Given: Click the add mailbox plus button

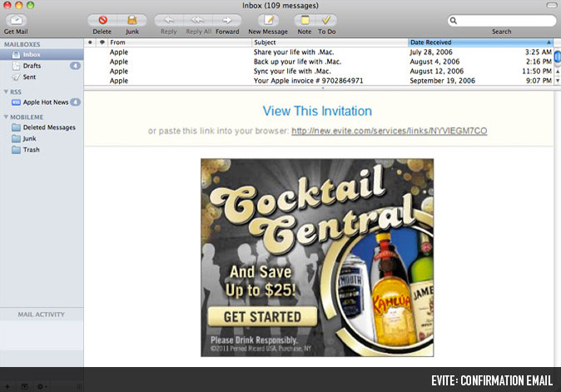Looking at the screenshot, I should 7,387.
